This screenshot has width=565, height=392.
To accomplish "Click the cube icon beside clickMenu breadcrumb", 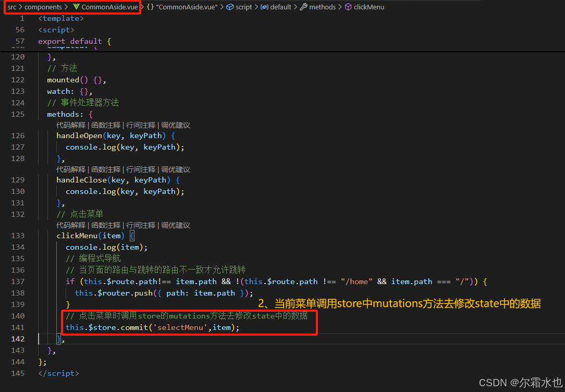I will [x=348, y=7].
